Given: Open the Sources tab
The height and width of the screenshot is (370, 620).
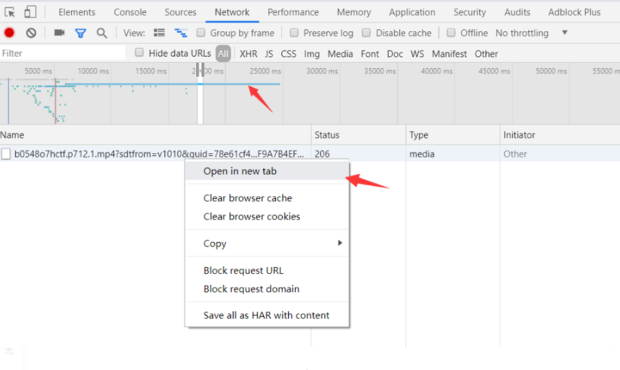Looking at the screenshot, I should point(180,12).
